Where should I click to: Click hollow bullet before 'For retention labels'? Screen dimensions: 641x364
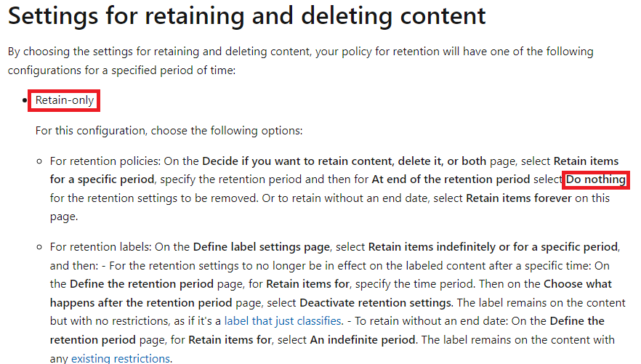(39, 247)
